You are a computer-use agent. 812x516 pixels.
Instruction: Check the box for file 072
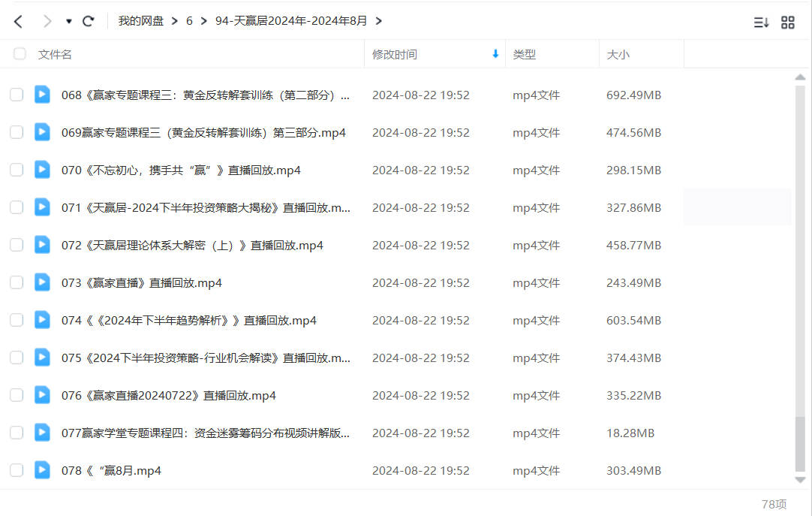pyautogui.click(x=17, y=245)
